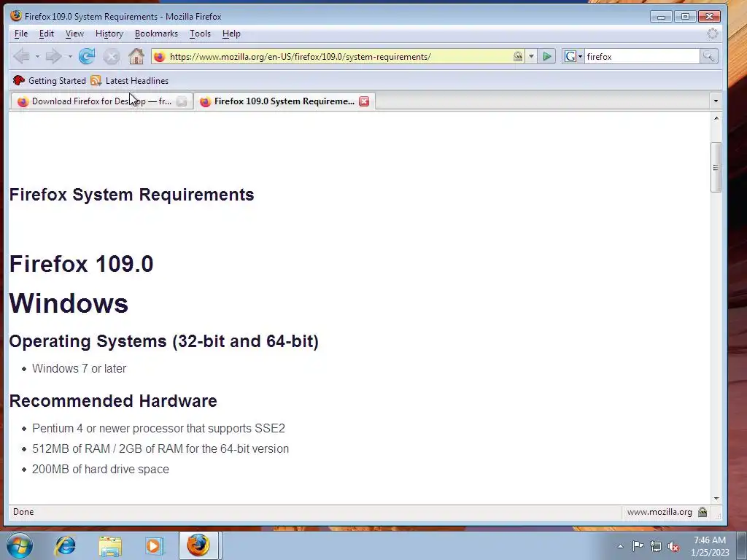Click the Windows heading
The width and height of the screenshot is (747, 560).
tap(69, 303)
